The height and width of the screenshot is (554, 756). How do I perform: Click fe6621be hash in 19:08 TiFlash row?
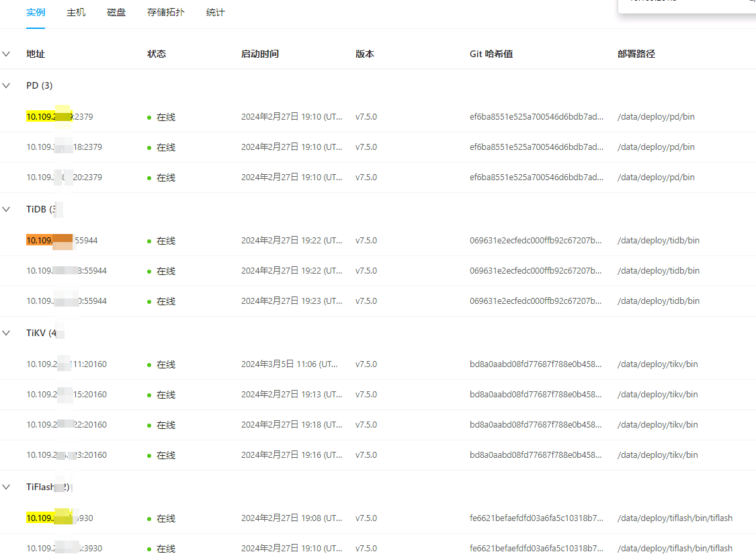click(537, 518)
